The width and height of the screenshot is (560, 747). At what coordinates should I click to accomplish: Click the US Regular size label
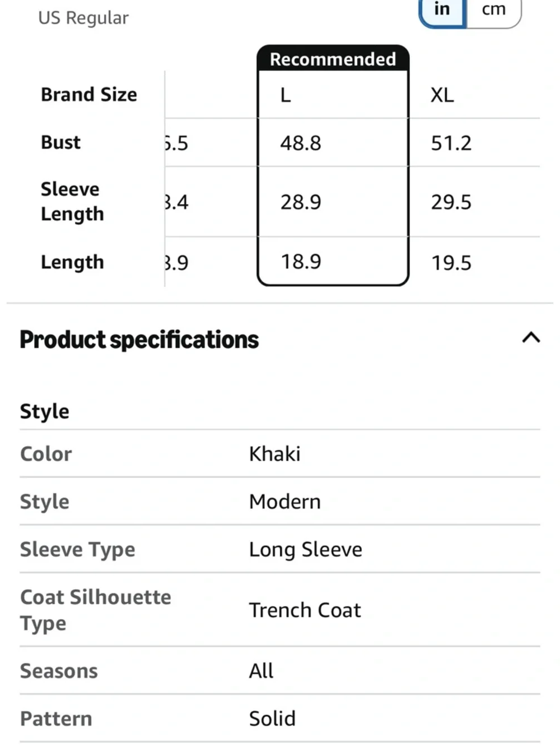[x=83, y=17]
